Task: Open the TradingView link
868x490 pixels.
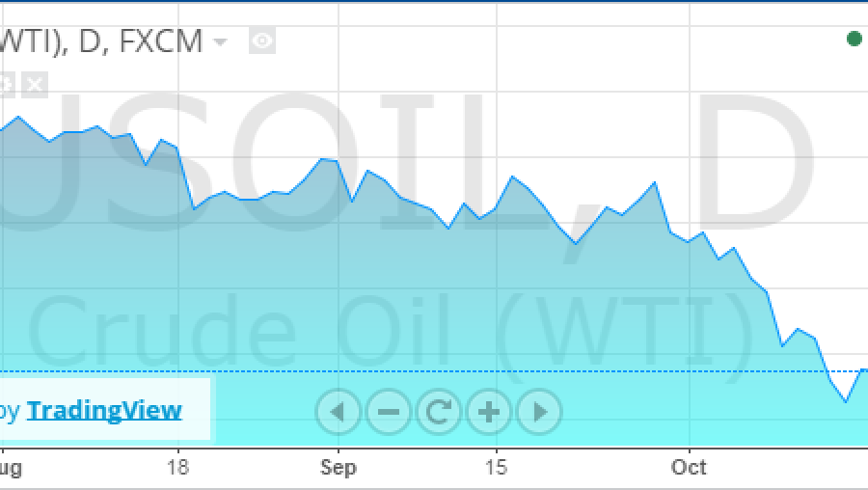Action: coord(104,410)
